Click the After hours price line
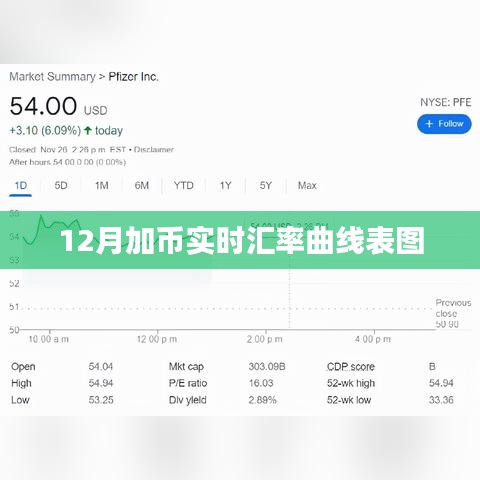480x480 pixels. (67, 162)
